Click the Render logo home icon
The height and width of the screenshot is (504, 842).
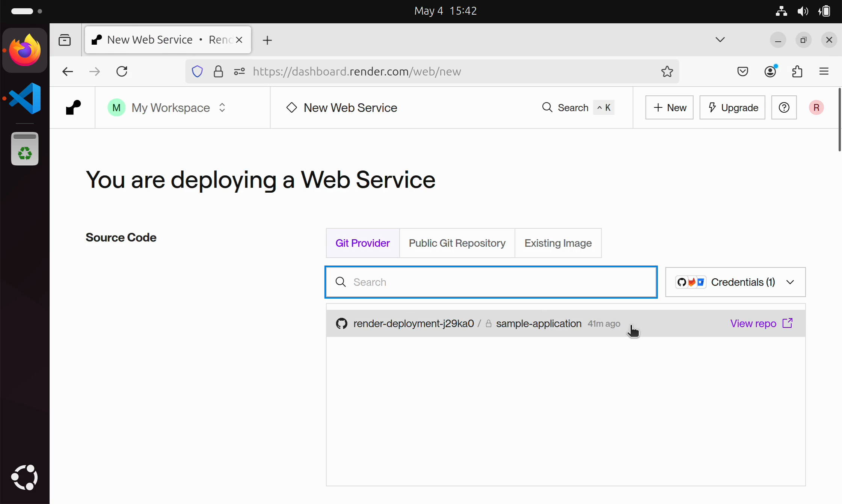pyautogui.click(x=73, y=107)
